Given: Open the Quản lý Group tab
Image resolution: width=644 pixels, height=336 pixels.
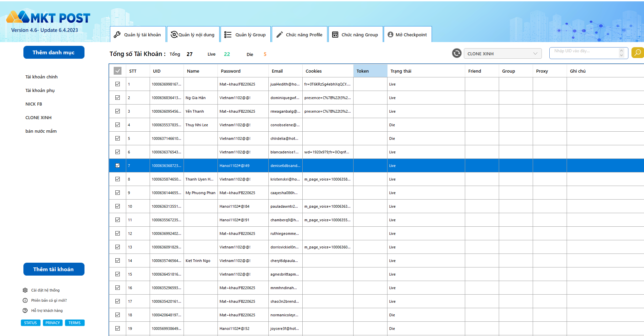Looking at the screenshot, I should pyautogui.click(x=246, y=35).
